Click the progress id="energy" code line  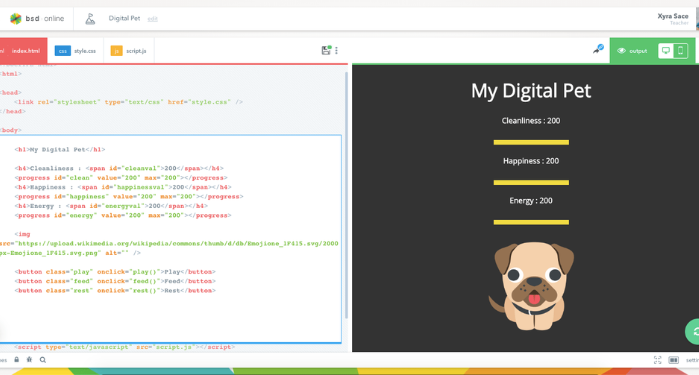pos(123,215)
